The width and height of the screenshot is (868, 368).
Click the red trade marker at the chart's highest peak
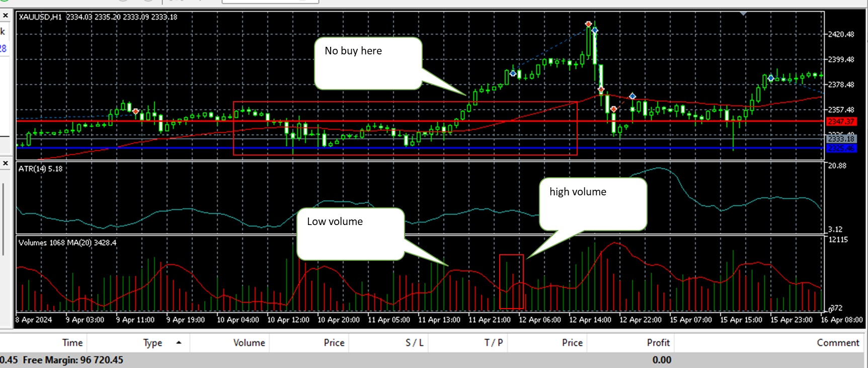[588, 24]
